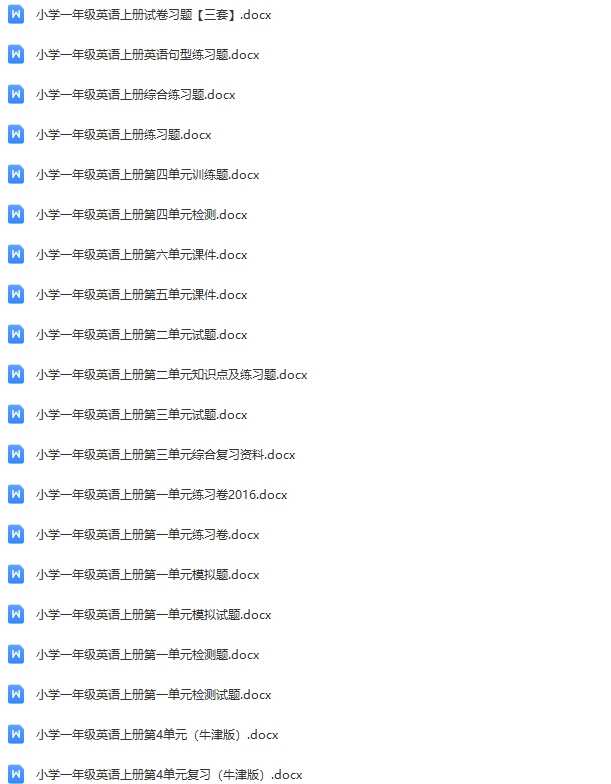Select the 第一单元模拟题.docx entry
The width and height of the screenshot is (611, 784).
pos(148,574)
